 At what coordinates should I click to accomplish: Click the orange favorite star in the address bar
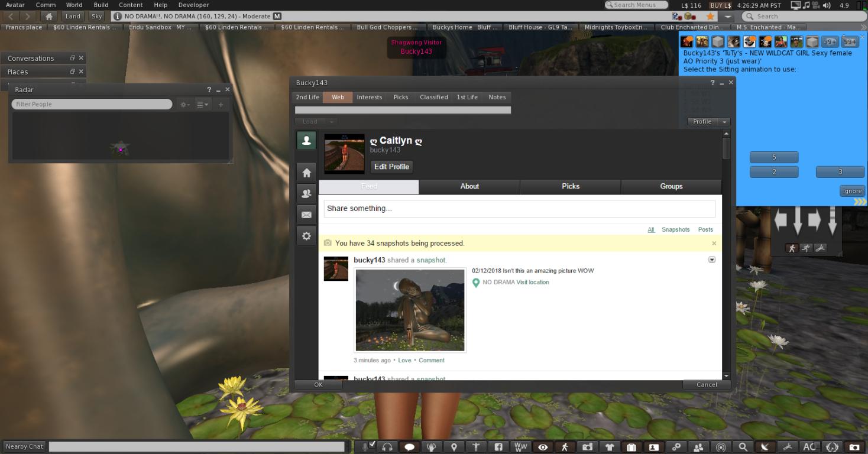(710, 17)
